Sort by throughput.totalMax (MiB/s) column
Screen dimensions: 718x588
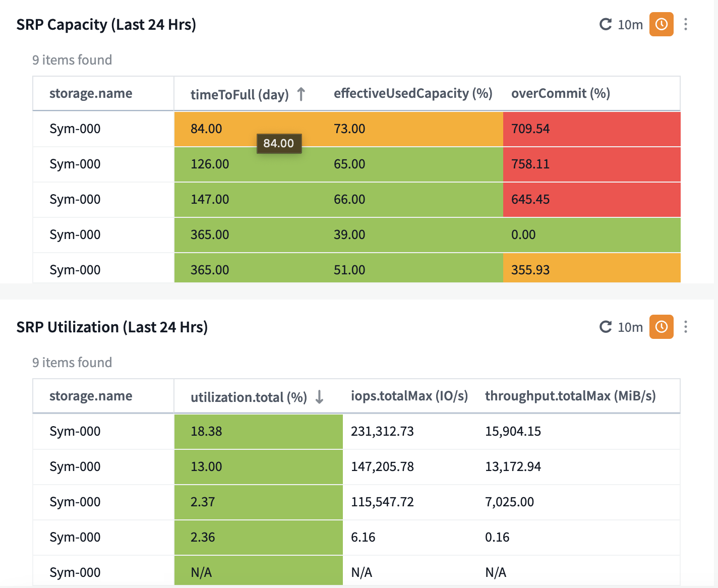(x=570, y=396)
